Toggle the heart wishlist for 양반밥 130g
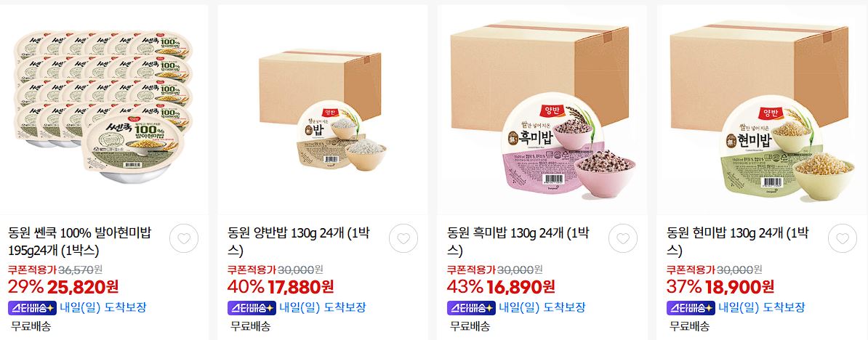Viewport: 868px width, 340px height. [403, 239]
